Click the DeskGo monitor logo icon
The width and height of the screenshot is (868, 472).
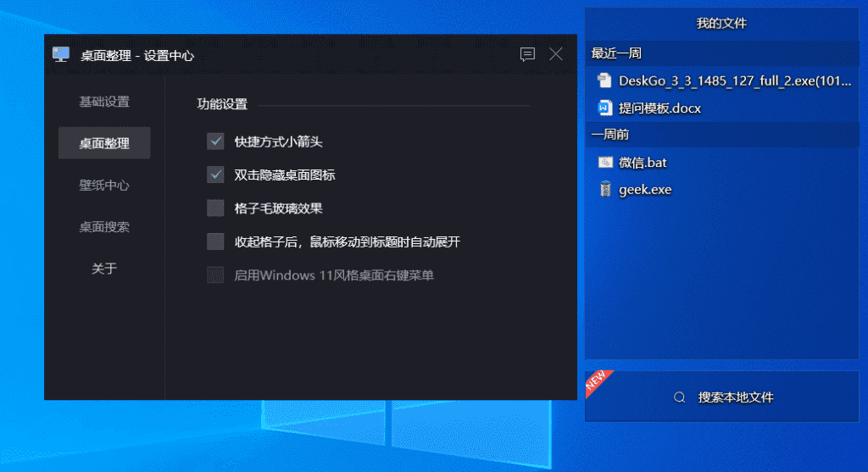coord(61,54)
